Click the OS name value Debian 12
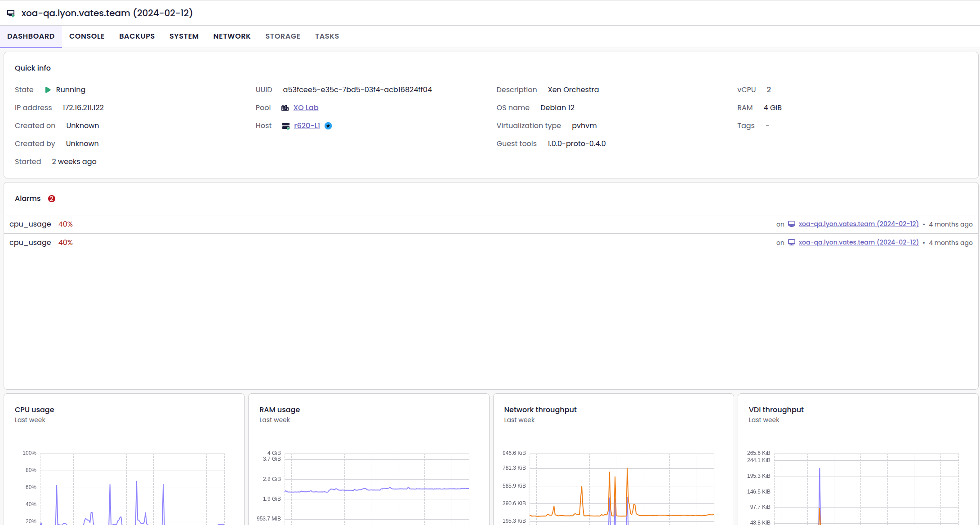The width and height of the screenshot is (980, 525). (557, 108)
